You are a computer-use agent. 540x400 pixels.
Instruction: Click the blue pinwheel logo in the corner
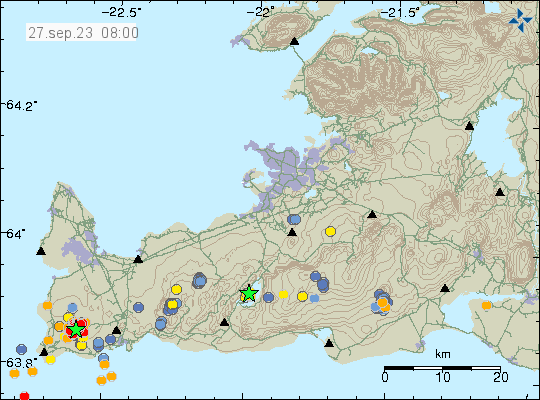coord(520,21)
